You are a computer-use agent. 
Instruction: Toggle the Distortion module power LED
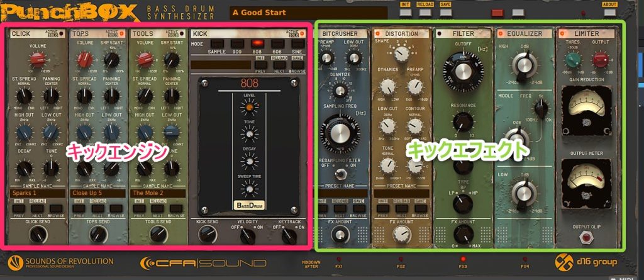coord(378,33)
